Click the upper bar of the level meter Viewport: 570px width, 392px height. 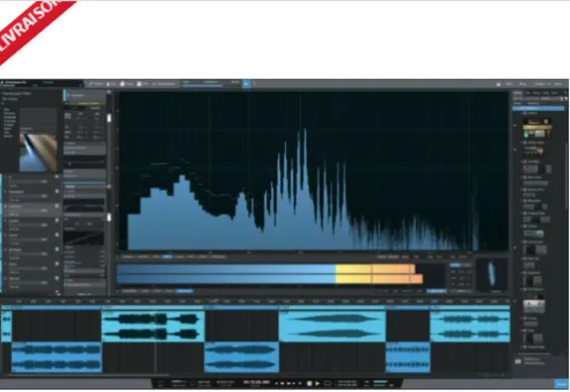click(266, 268)
